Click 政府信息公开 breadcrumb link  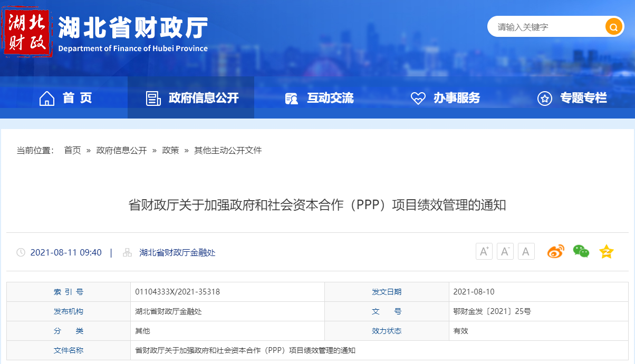tap(121, 150)
